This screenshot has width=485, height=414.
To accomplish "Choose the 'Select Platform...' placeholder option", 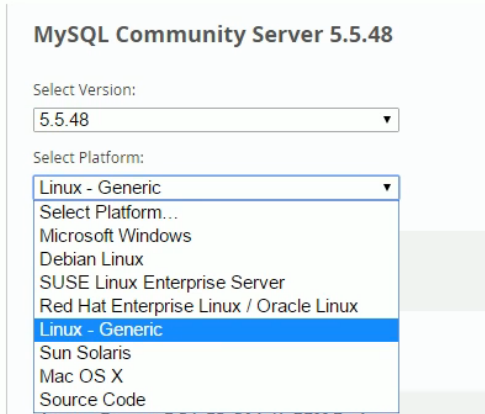I will coord(216,212).
